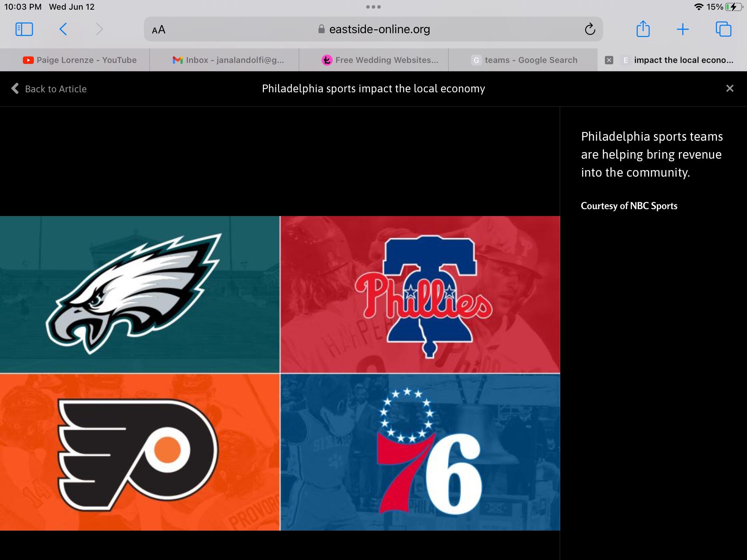Tap the battery status indicator

(x=734, y=7)
